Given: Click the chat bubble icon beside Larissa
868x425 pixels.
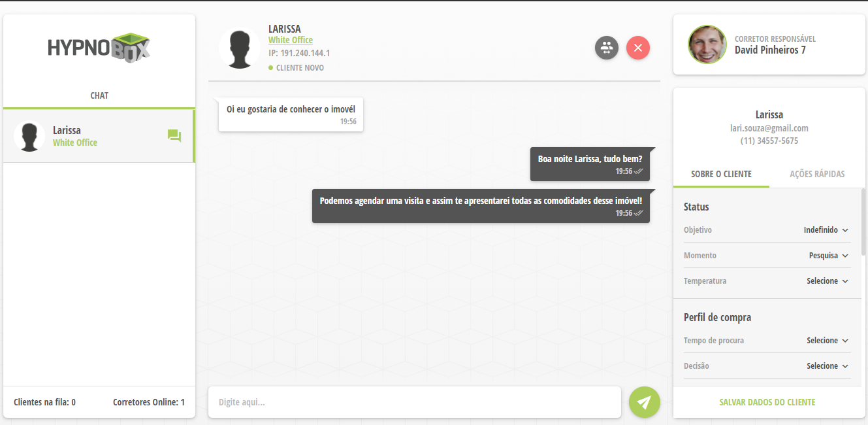Looking at the screenshot, I should click(174, 136).
